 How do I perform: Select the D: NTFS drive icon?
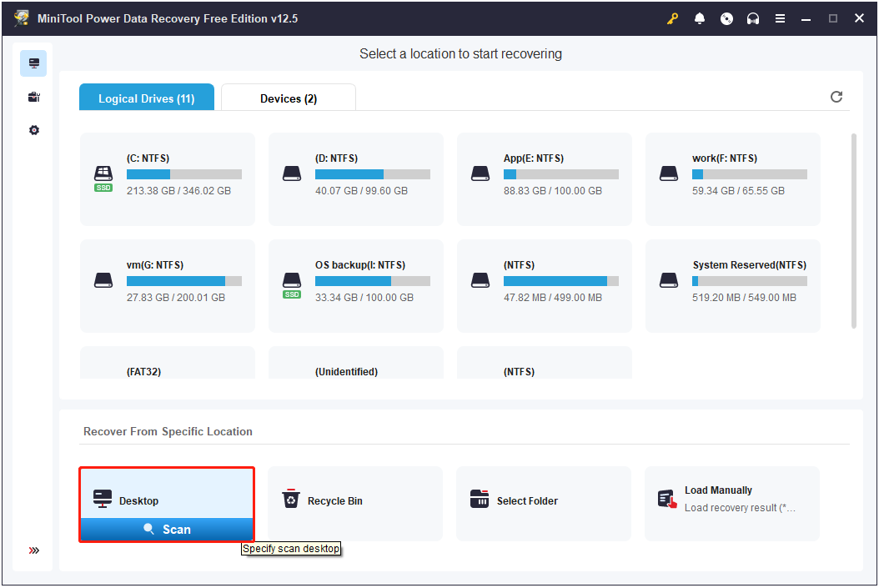pyautogui.click(x=292, y=173)
